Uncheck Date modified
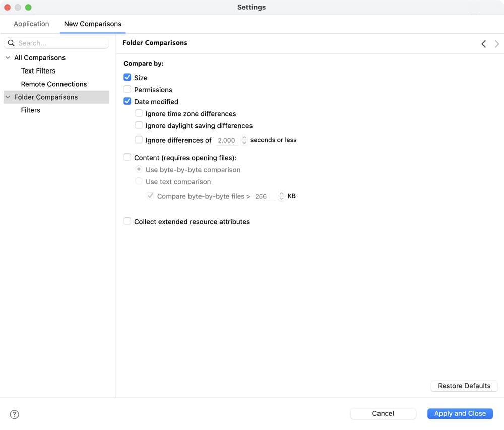Screen dimensions: 504x430 128,102
